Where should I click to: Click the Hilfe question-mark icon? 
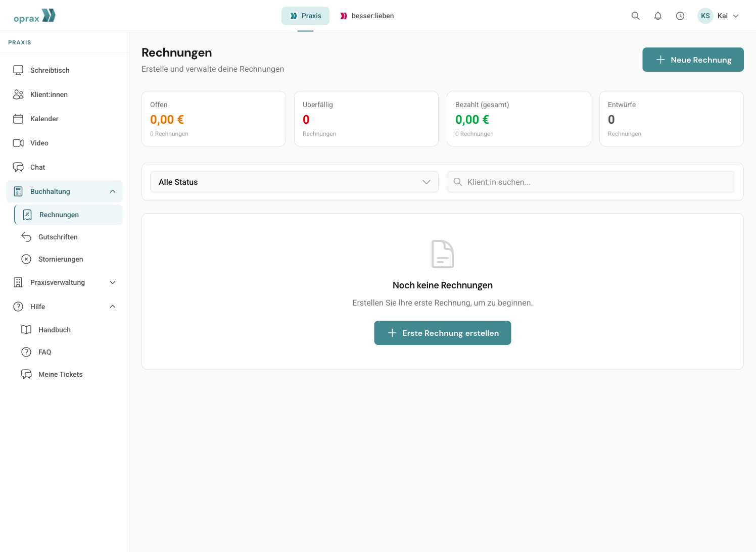18,307
